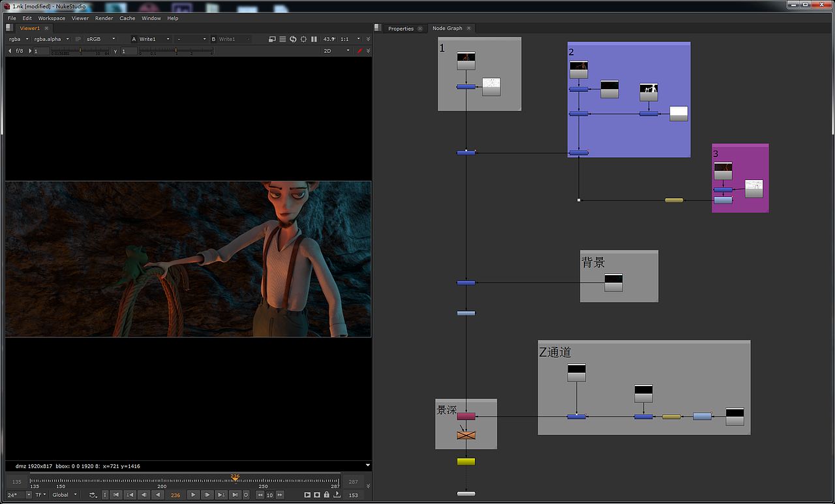Screen dimensions: 835x504
Task: Open the rgba channel set dropdown
Action: [19, 39]
